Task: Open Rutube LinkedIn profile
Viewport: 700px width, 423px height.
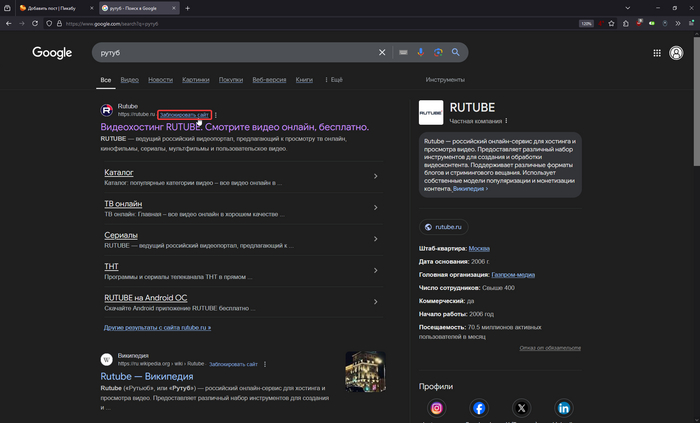Action: click(x=563, y=408)
